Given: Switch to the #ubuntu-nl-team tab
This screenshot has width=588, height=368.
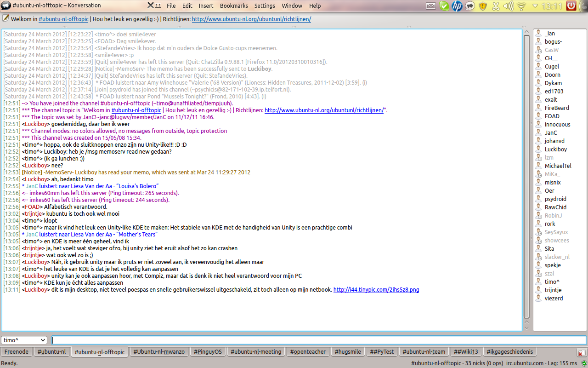Looking at the screenshot, I should tap(424, 351).
